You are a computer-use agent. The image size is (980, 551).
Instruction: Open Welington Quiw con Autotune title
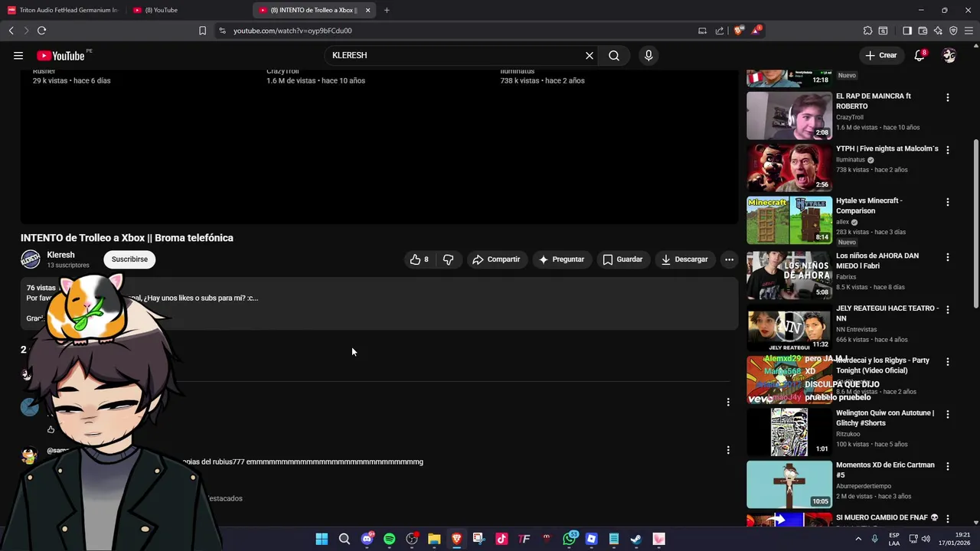point(885,418)
